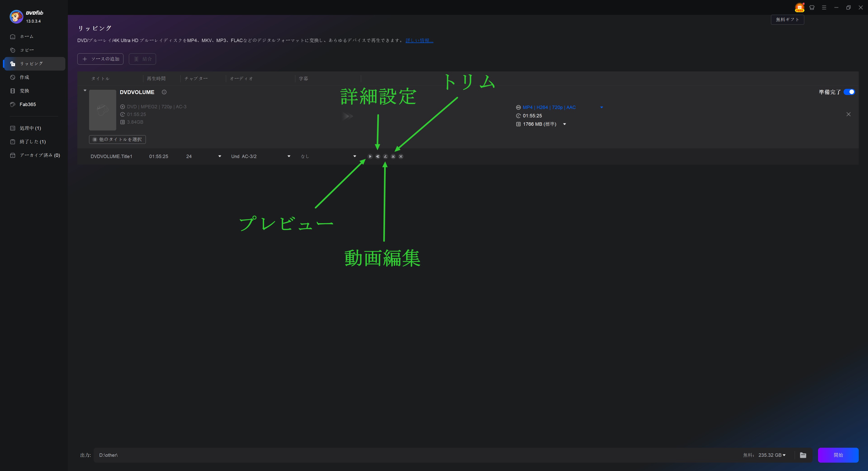Screen dimensions: 868x471
Task: Open video edit pencil icon
Action: 386,156
